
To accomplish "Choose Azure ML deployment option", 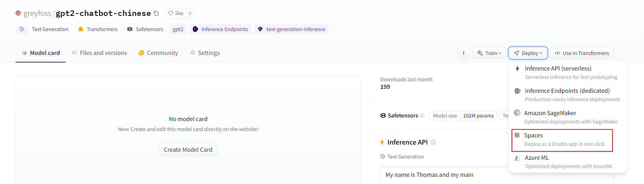I will pyautogui.click(x=568, y=162).
